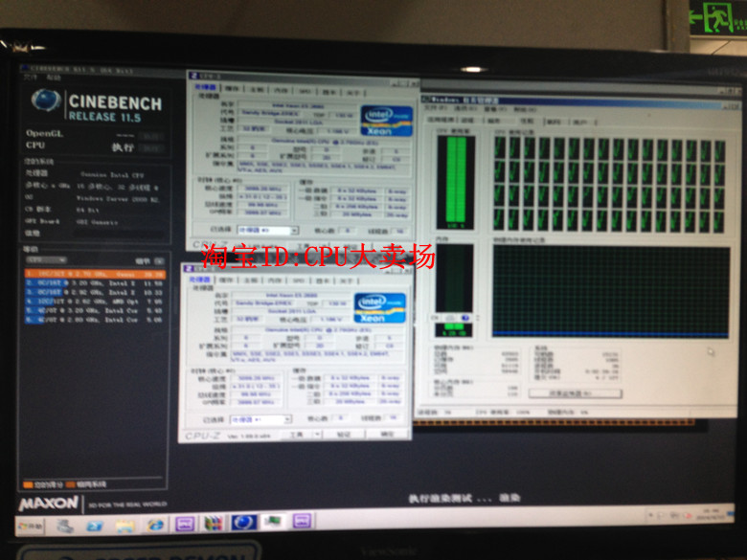
Task: Open 内存 memory tab in upper CPU-Z window
Action: pos(281,91)
